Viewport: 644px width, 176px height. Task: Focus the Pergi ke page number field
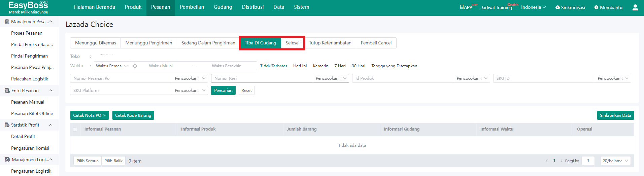coord(588,161)
